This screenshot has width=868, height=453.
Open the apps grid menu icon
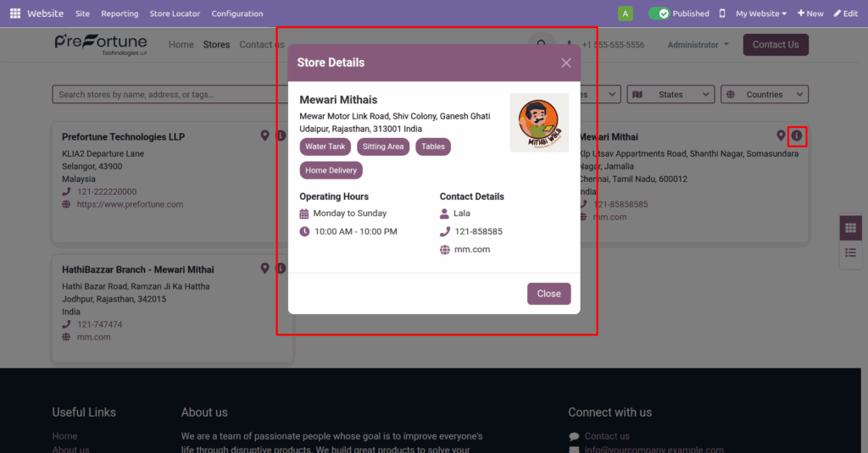[15, 14]
